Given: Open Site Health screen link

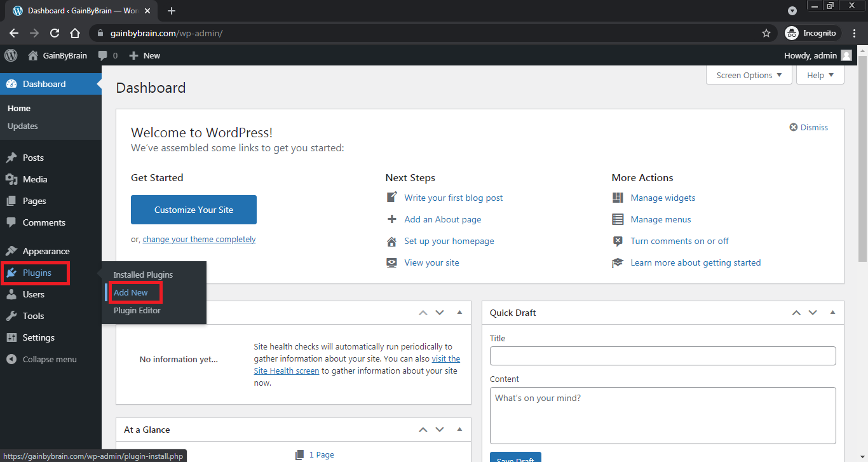Looking at the screenshot, I should coord(286,370).
